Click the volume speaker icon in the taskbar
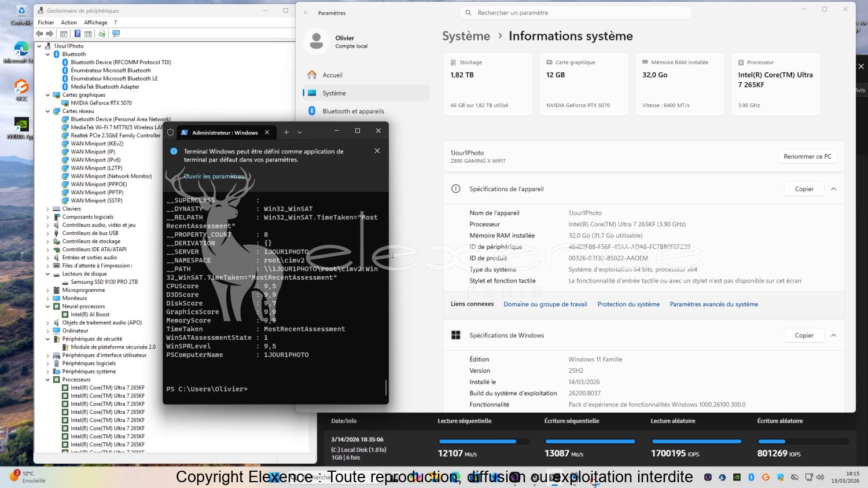The height and width of the screenshot is (488, 868). 820,478
